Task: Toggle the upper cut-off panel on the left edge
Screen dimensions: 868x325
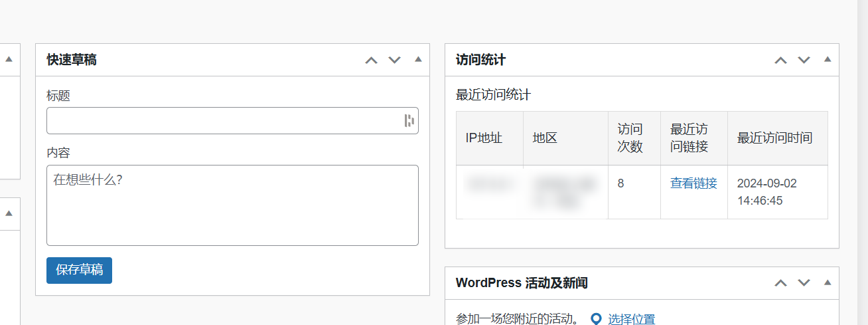Action: click(x=9, y=59)
